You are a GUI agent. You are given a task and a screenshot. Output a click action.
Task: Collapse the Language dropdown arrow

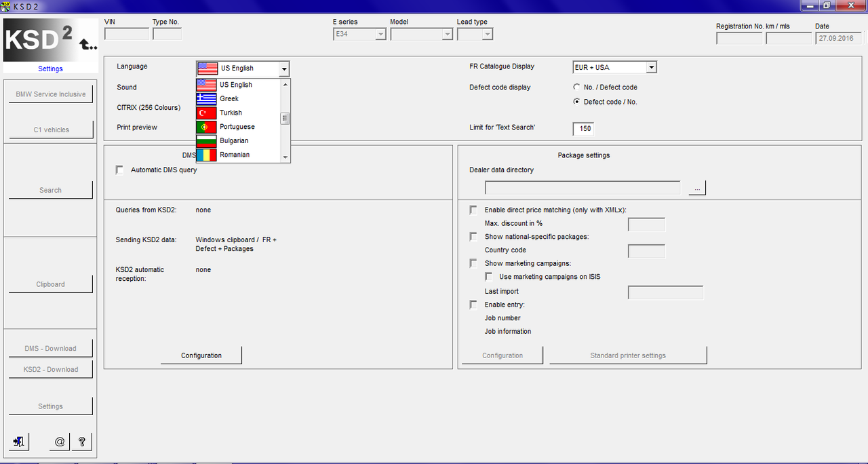283,69
